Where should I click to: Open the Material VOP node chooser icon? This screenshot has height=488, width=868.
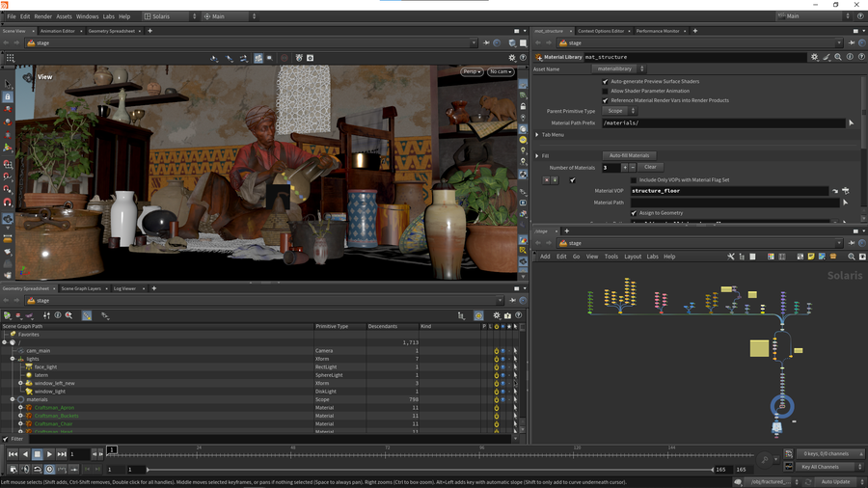pos(846,191)
